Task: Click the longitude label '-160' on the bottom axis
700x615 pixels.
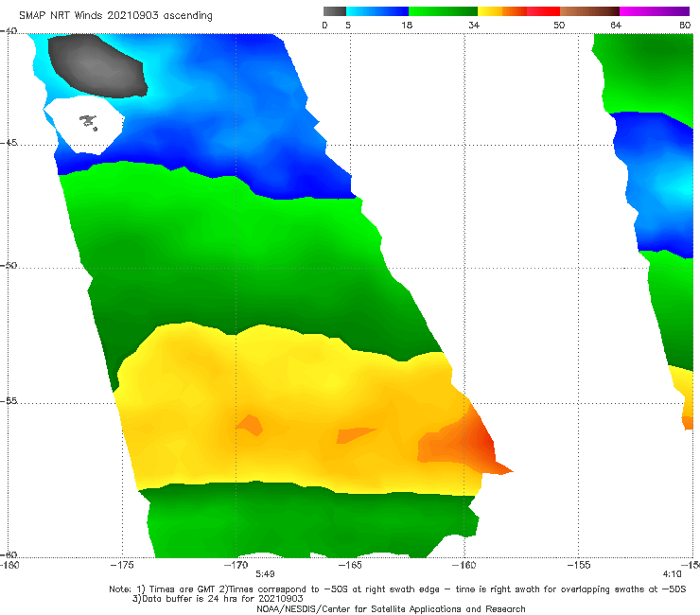Action: tap(464, 565)
